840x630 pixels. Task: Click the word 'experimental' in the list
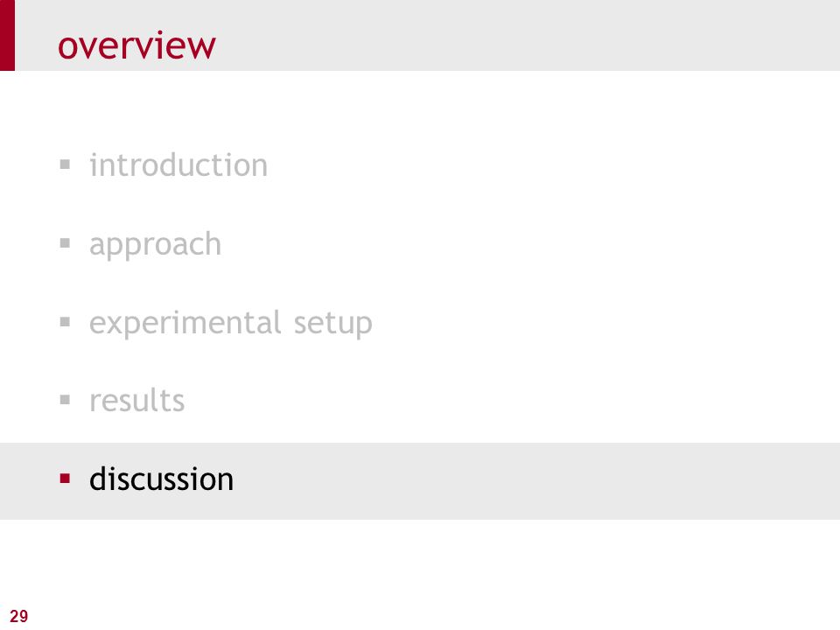185,324
